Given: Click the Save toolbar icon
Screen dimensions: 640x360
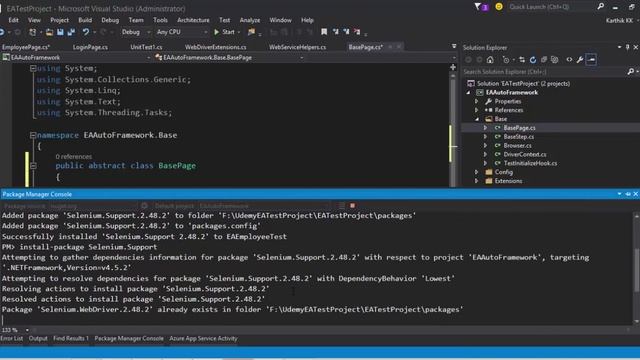Looking at the screenshot, I should click(60, 32).
